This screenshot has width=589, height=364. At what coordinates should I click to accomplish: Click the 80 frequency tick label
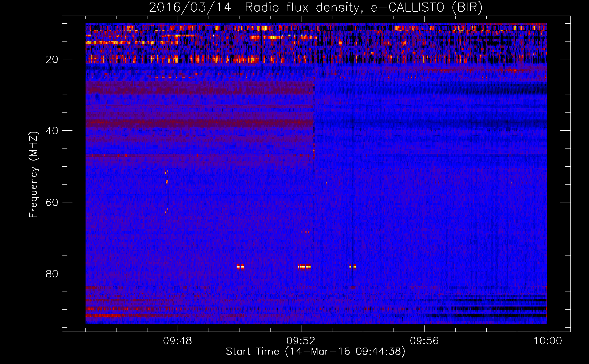52,274
